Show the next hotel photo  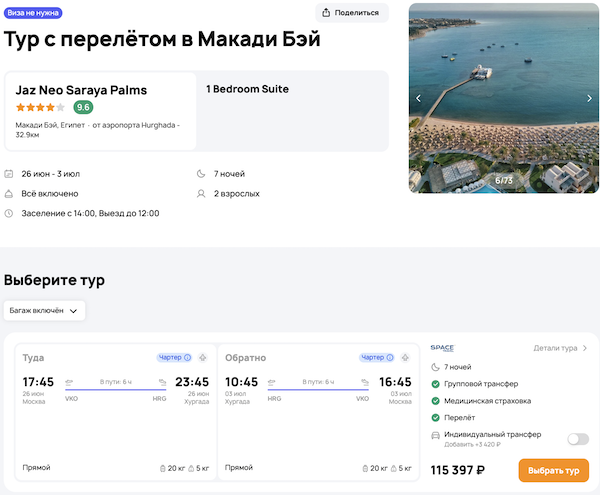pos(589,98)
